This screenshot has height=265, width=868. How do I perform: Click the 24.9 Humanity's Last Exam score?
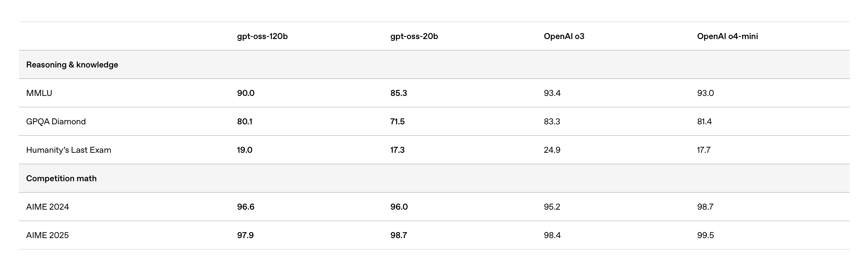pos(552,150)
